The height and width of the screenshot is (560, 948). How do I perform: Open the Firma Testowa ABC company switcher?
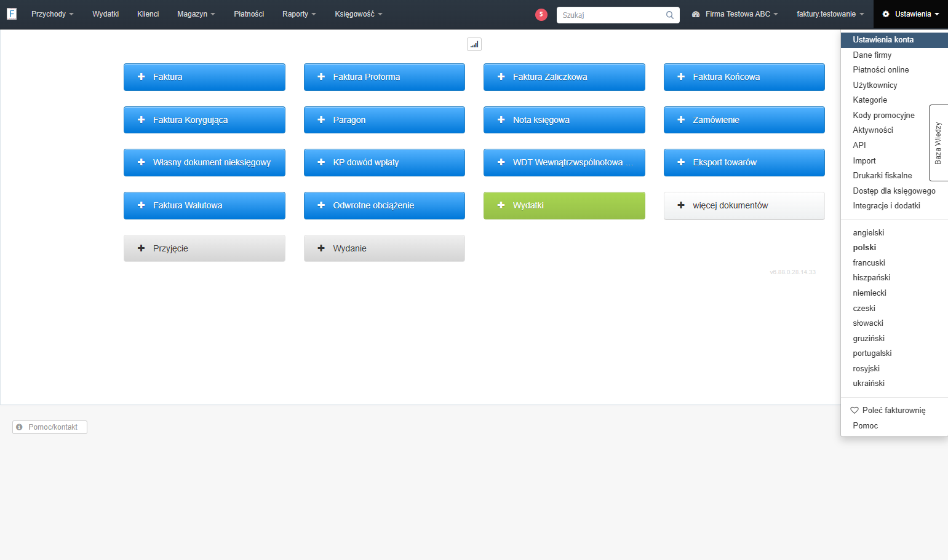point(735,14)
